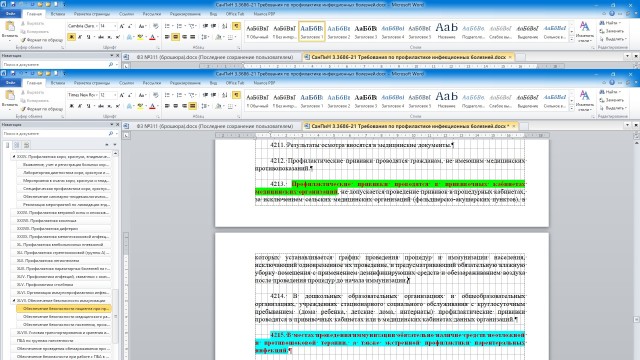Image resolution: width=640 pixels, height=360 pixels.
Task: Click the Заменить button in the lower window
Action: pyautogui.click(x=611, y=100)
